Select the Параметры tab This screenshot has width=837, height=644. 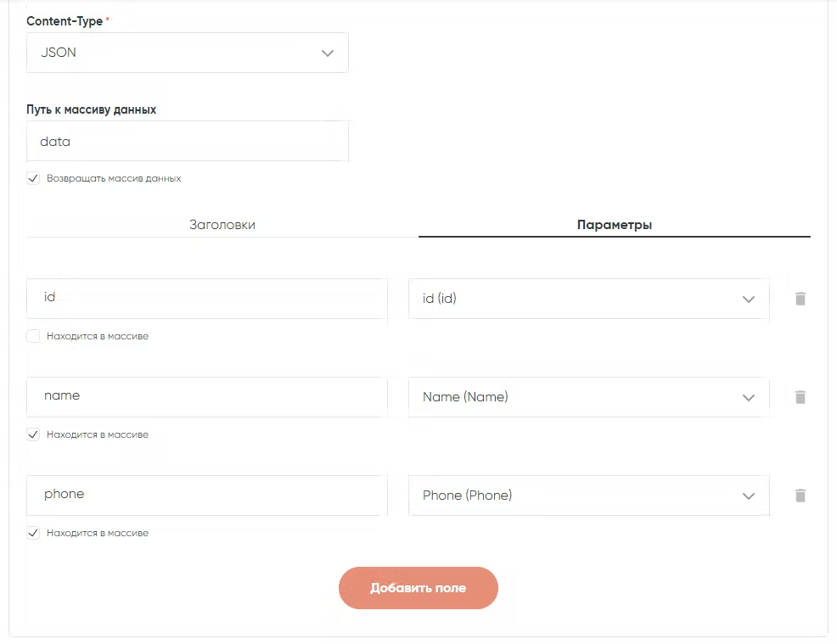pyautogui.click(x=615, y=225)
